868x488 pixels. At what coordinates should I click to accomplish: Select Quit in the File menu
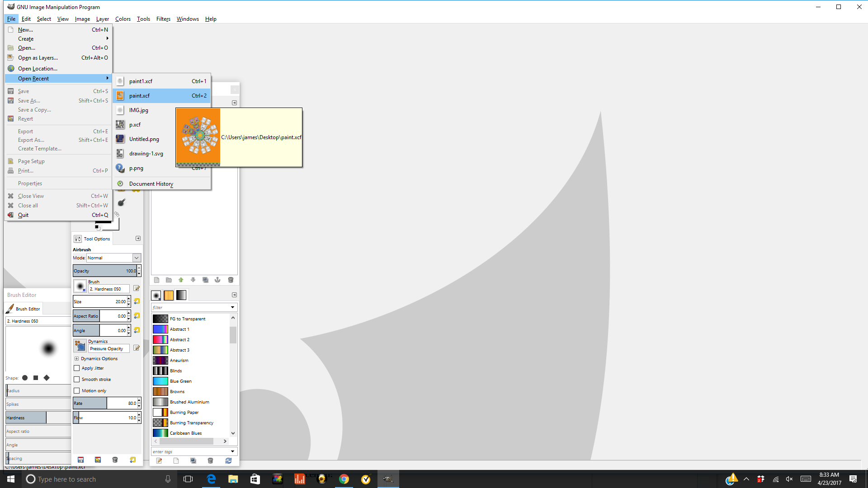pyautogui.click(x=58, y=215)
